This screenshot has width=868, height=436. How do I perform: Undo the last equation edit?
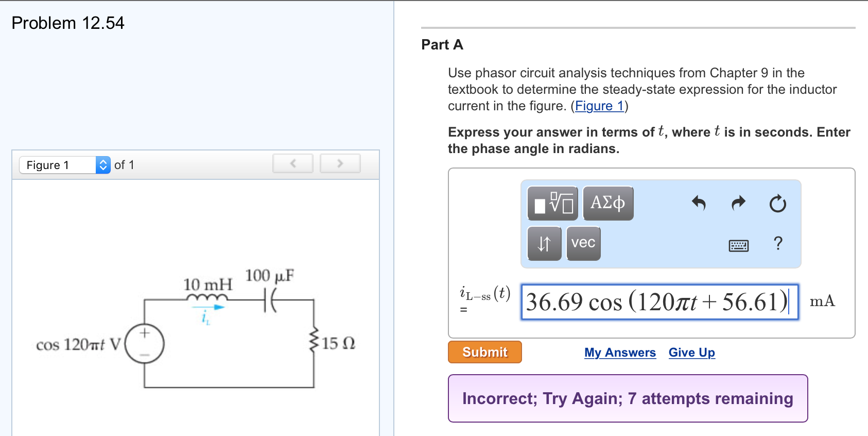click(x=698, y=204)
